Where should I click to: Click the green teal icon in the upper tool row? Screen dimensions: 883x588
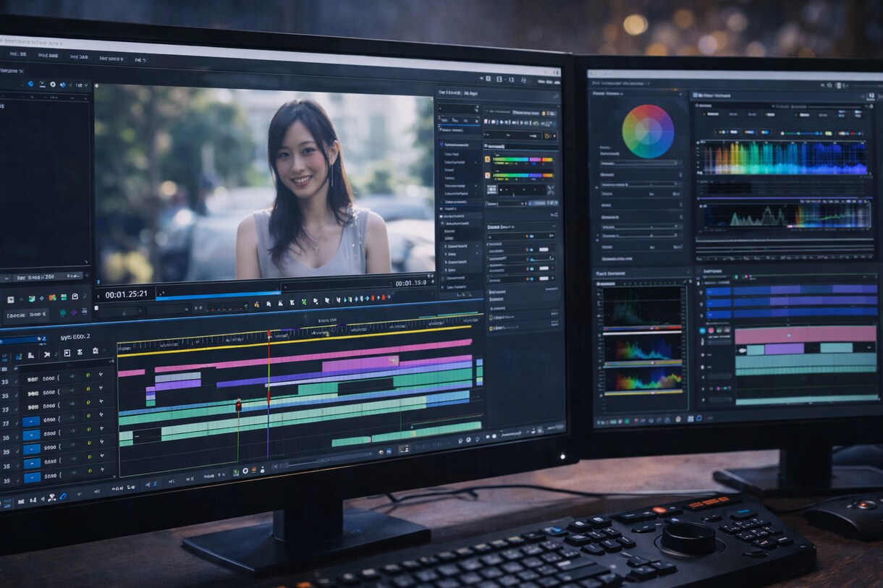click(x=31, y=298)
